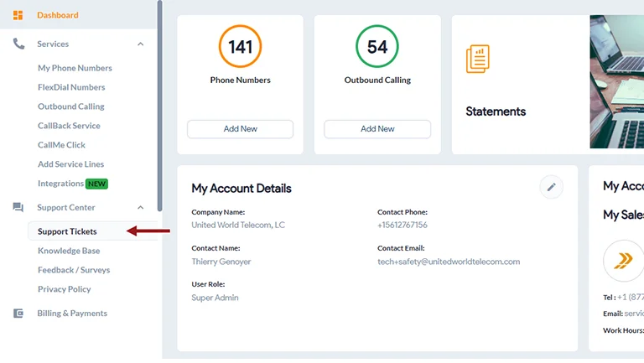
Task: Collapse the Services section chevron
Action: click(x=140, y=44)
